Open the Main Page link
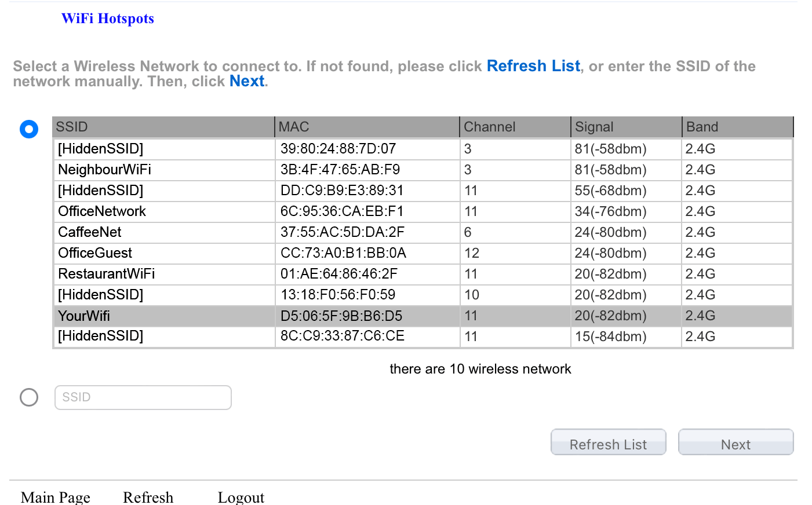Screen dimensions: 812x505 [x=56, y=497]
